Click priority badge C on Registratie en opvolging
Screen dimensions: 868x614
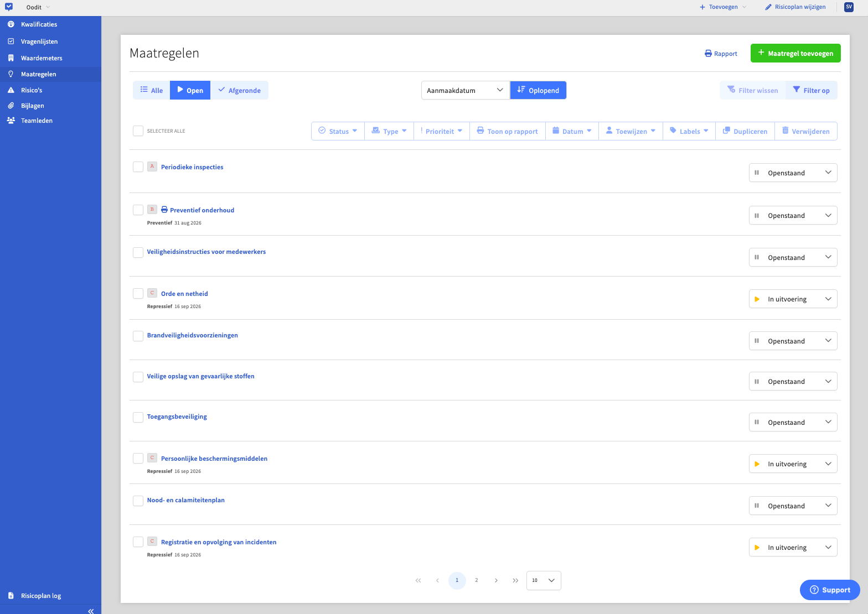point(152,542)
